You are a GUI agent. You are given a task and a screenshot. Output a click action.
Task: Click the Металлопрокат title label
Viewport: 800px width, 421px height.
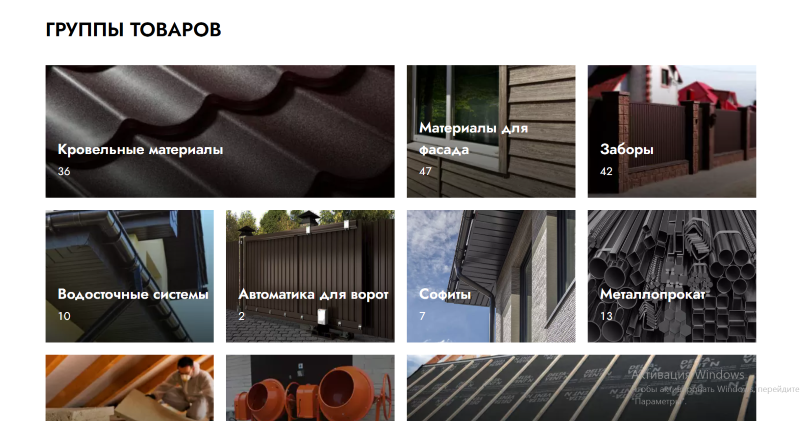tap(653, 294)
